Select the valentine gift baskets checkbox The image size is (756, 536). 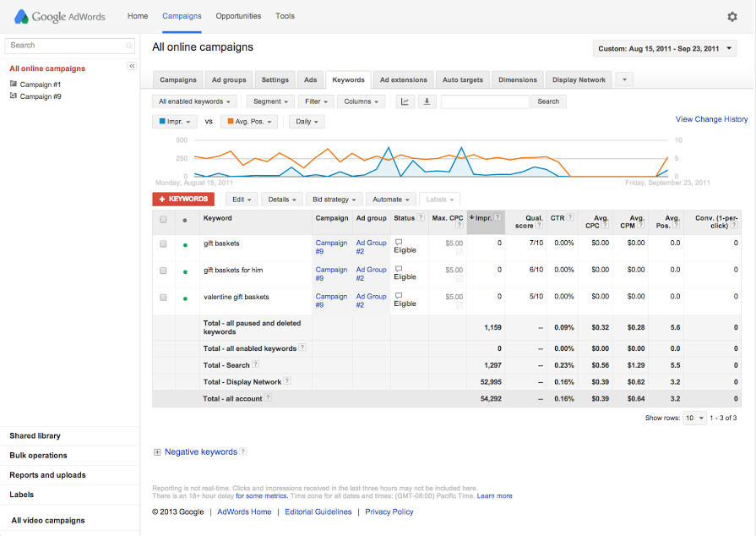(x=163, y=298)
